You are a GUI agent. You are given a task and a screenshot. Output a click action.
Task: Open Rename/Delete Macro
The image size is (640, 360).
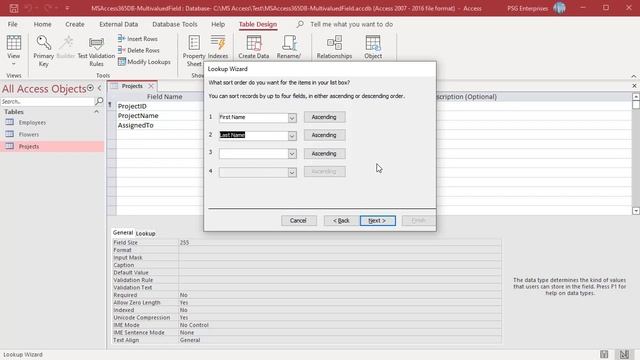pos(289,47)
